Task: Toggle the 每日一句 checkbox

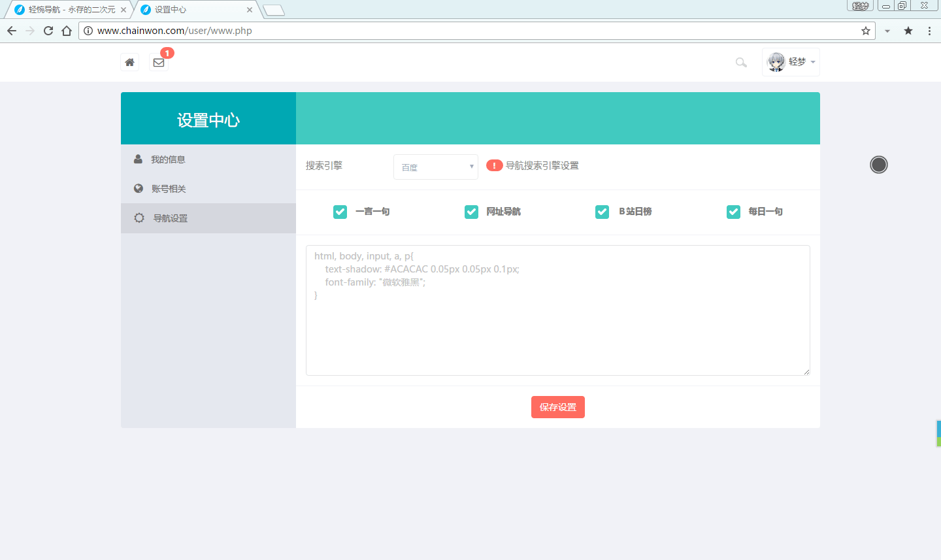Action: 733,212
